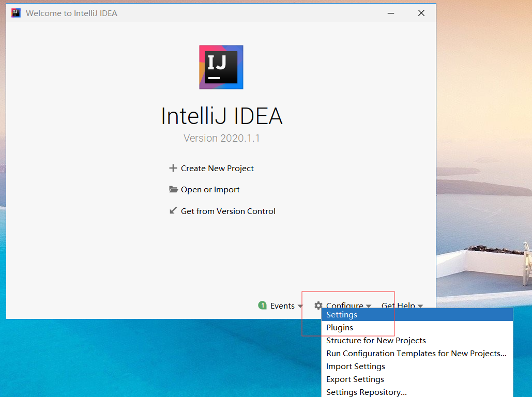532x397 pixels.
Task: Open the Get Help dropdown
Action: click(402, 306)
